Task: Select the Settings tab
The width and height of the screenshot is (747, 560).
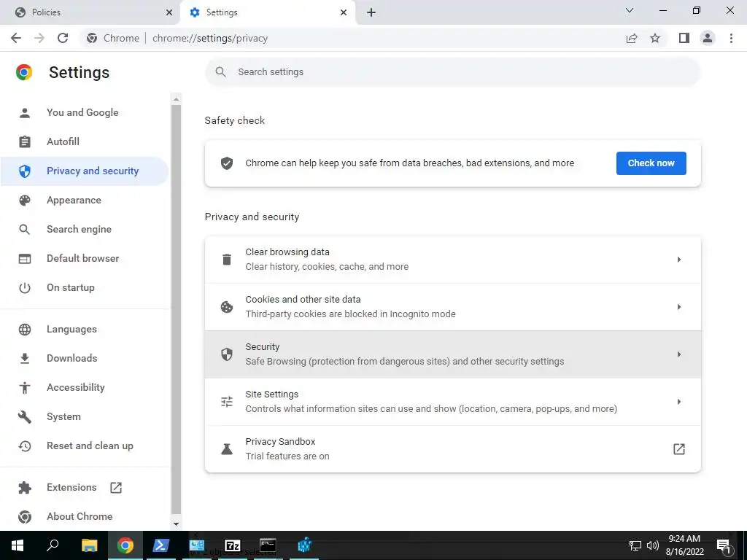Action: (x=268, y=12)
